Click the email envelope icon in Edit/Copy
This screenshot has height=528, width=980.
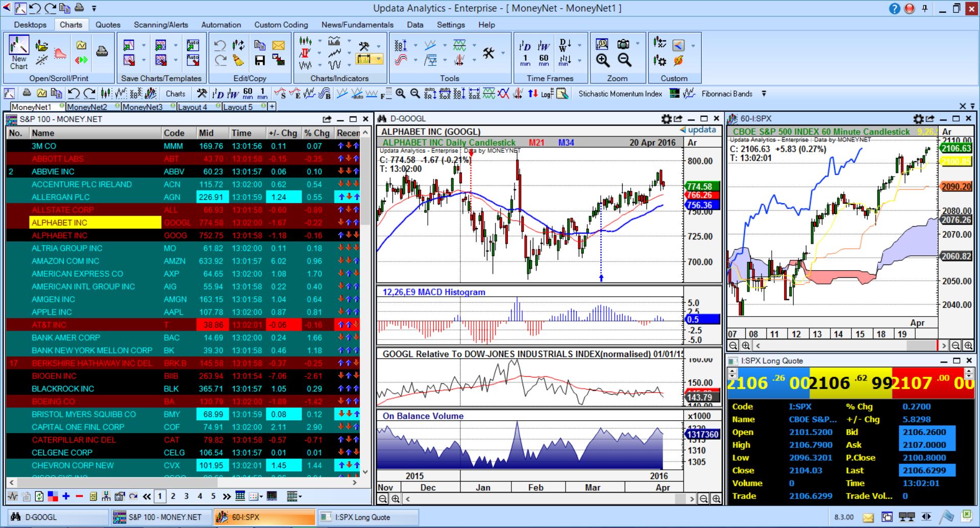coord(278,45)
